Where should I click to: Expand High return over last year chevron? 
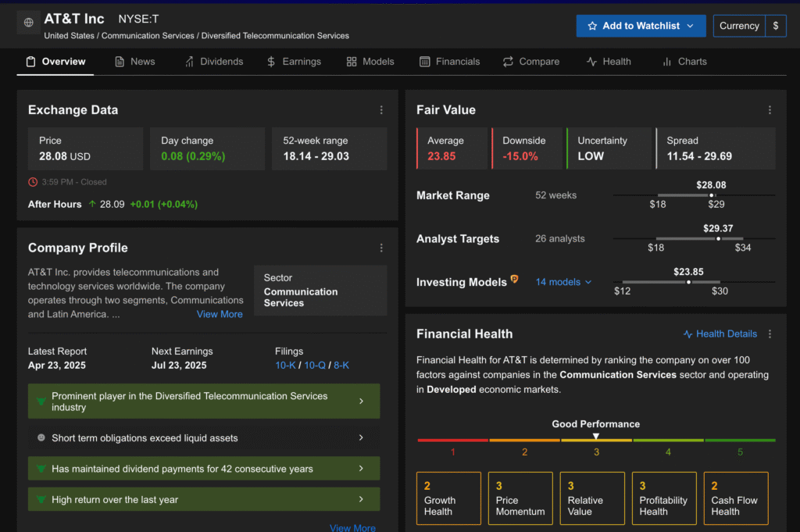coord(361,499)
